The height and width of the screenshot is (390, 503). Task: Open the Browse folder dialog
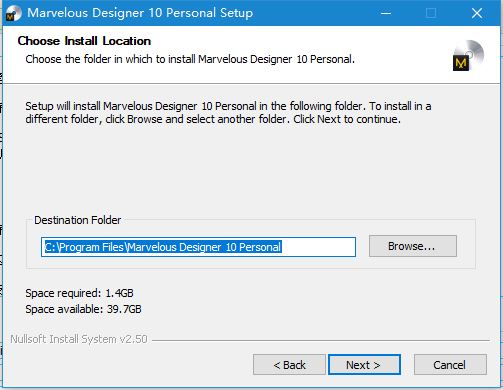pyautogui.click(x=413, y=246)
